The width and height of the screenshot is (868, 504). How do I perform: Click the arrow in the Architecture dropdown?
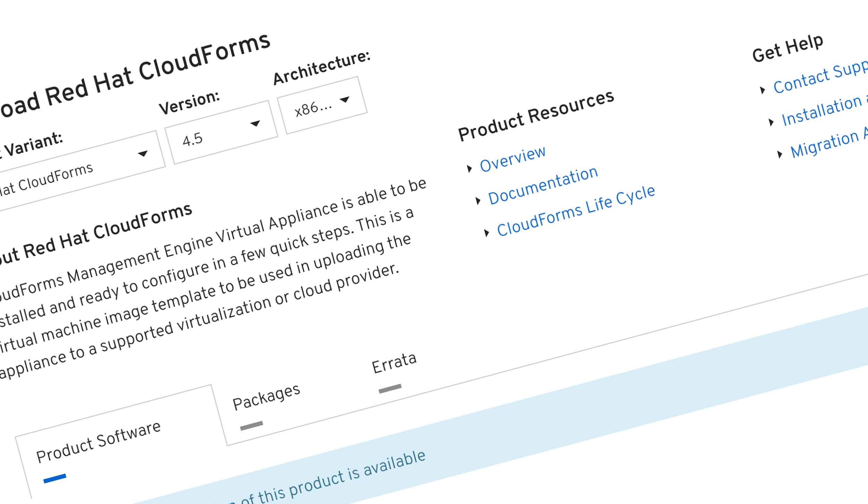[x=345, y=100]
